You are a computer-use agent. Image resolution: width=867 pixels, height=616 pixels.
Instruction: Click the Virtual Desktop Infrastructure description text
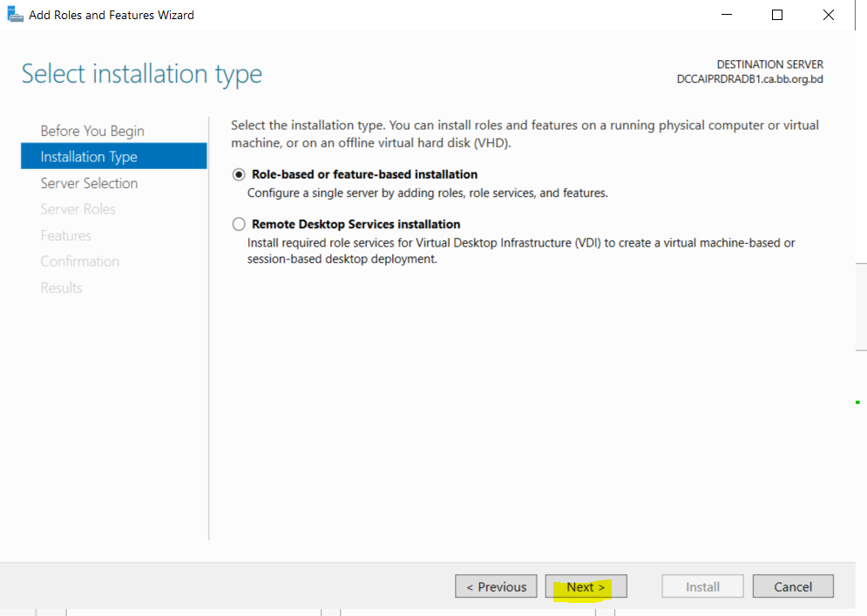click(521, 250)
